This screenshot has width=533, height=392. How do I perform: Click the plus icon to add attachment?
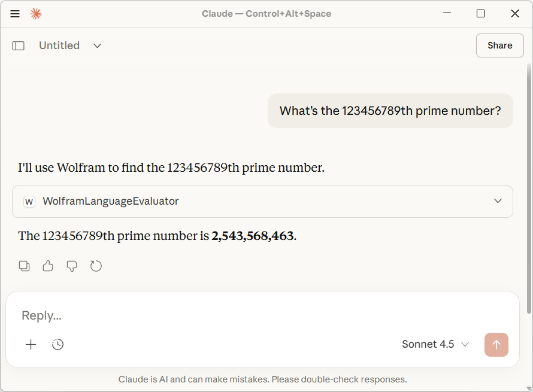(31, 344)
